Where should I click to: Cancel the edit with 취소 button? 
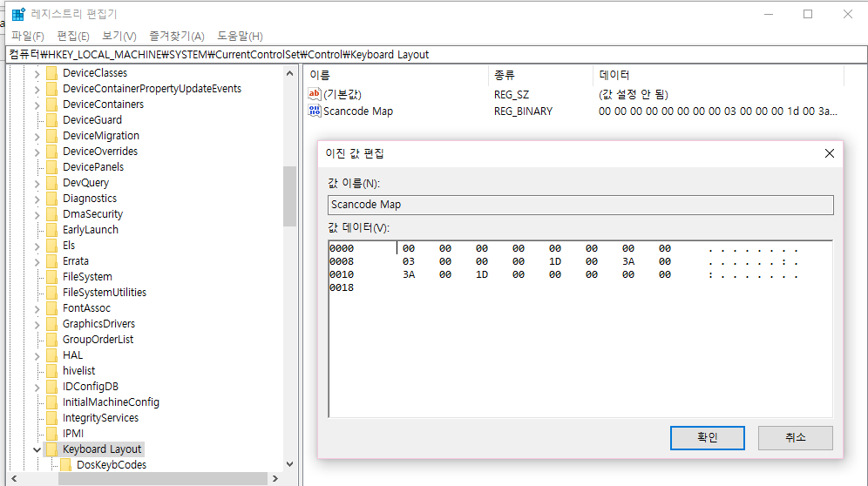tap(795, 438)
